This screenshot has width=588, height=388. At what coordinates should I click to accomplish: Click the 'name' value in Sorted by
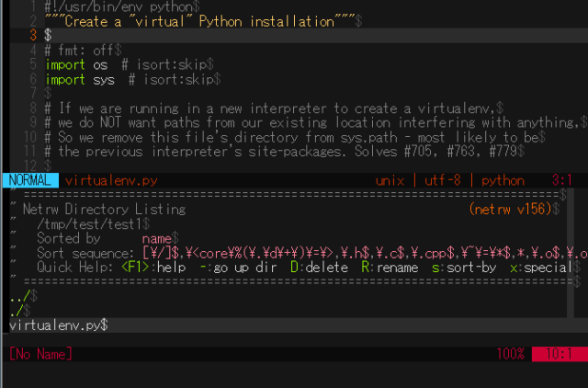coord(157,239)
